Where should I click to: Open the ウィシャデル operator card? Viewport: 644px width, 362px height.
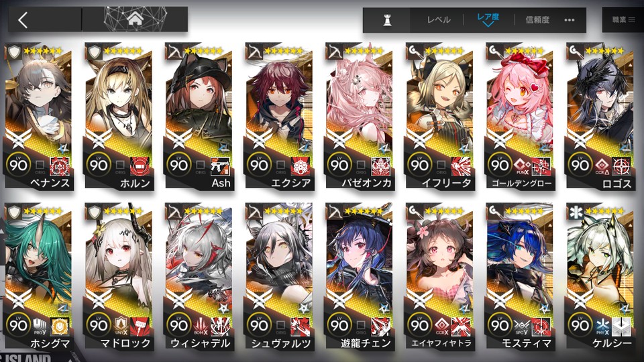click(199, 277)
